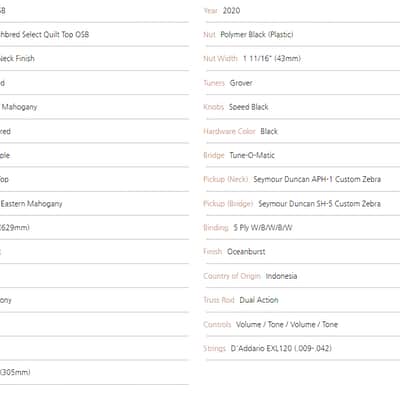400x400 pixels.
Task: Click the Eastern Mahogany entry
Action: [31, 204]
